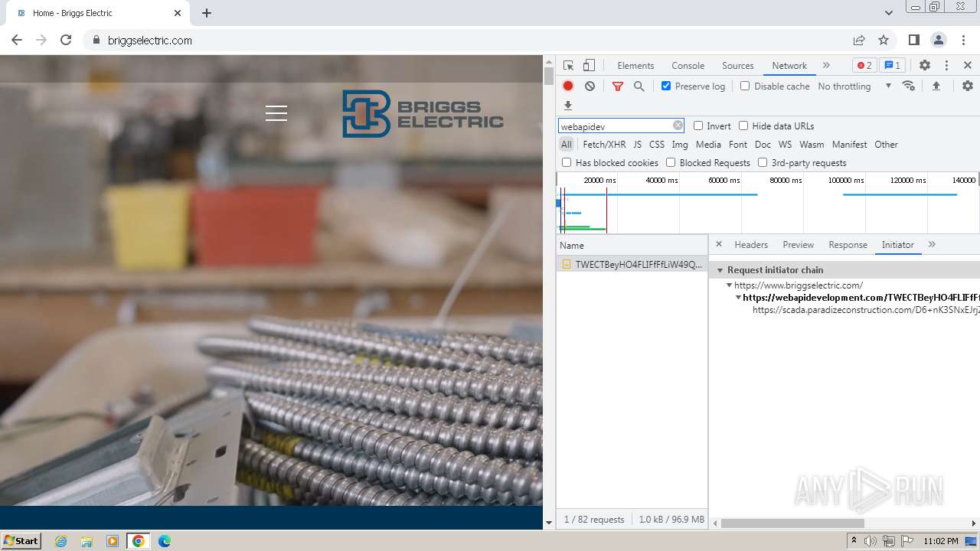
Task: Open the errors counter showing 2
Action: point(864,66)
